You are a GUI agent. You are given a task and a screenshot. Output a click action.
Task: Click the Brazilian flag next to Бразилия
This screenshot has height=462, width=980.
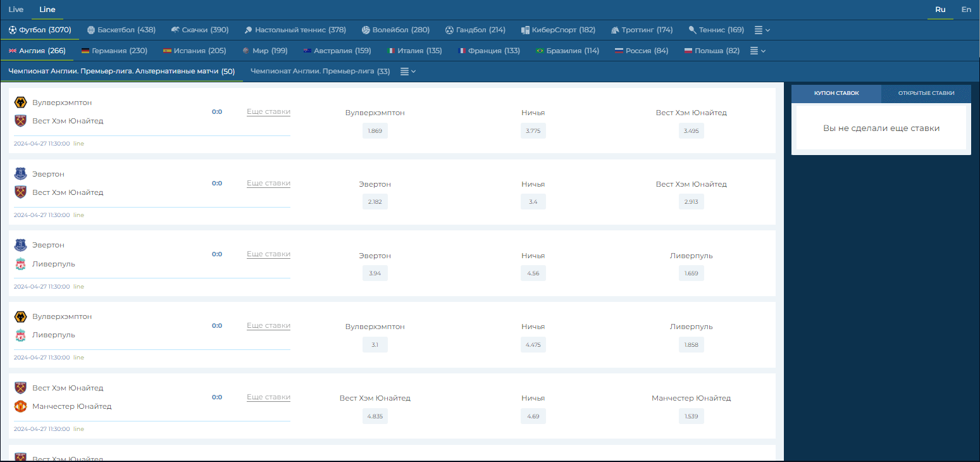(x=540, y=51)
